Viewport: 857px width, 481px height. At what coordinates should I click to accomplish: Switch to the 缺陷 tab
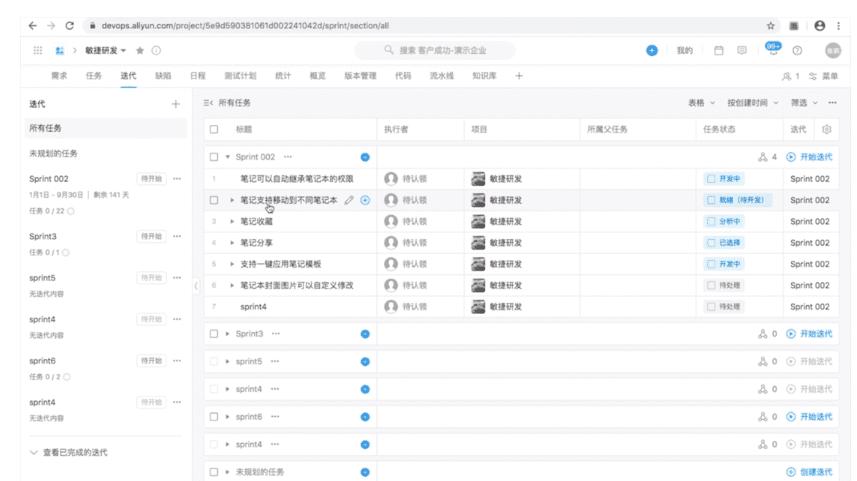click(x=163, y=76)
